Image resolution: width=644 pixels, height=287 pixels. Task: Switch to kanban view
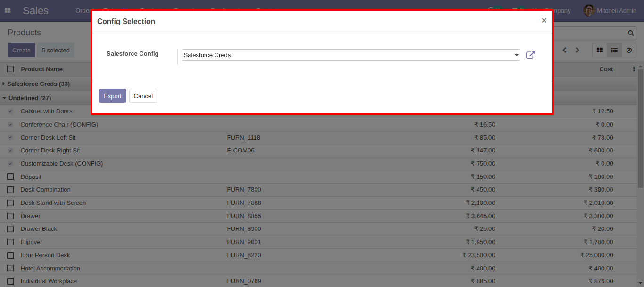pyautogui.click(x=600, y=50)
